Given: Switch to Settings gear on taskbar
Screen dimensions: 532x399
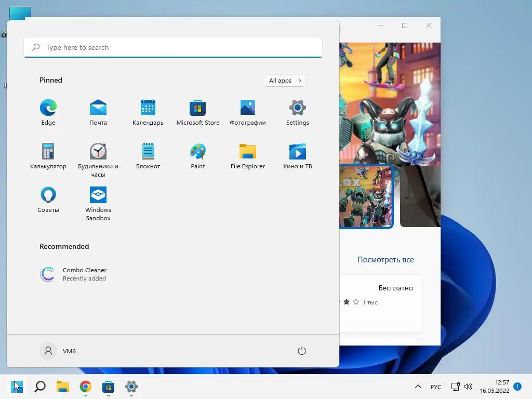Looking at the screenshot, I should click(x=131, y=387).
